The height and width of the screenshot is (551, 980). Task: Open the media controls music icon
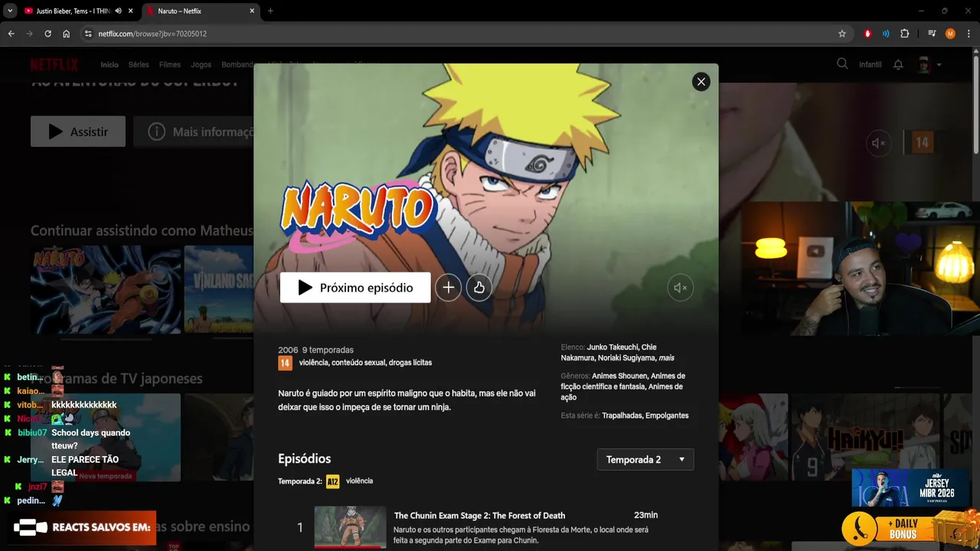coord(932,34)
